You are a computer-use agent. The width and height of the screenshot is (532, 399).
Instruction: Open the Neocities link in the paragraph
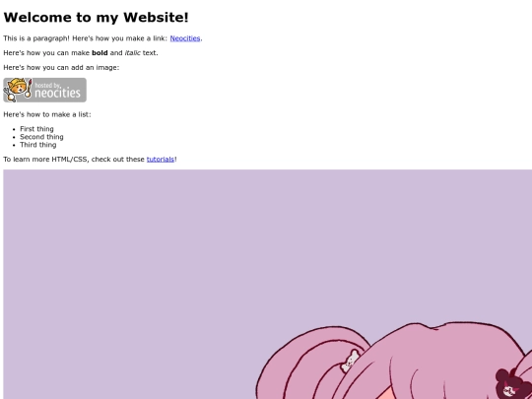coord(185,38)
